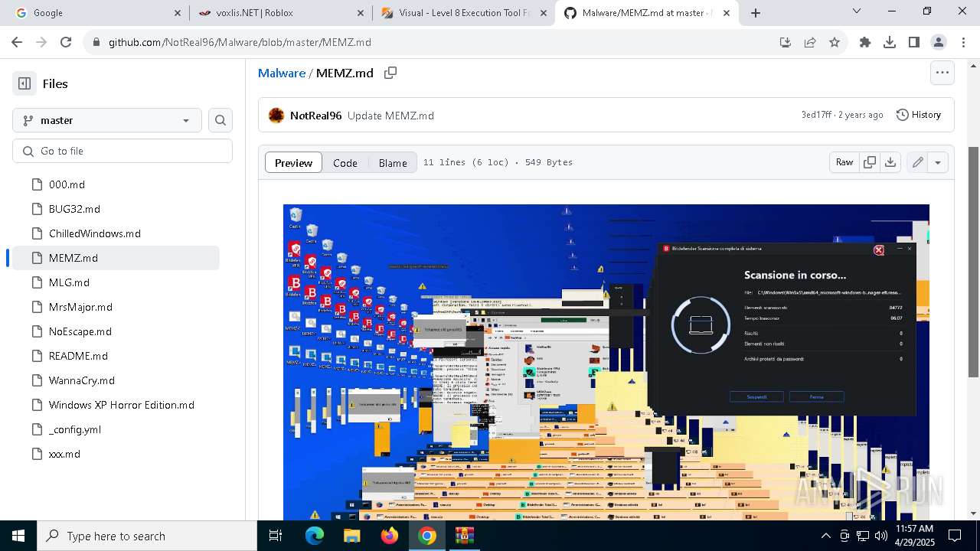The width and height of the screenshot is (980, 551).
Task: Open a new browser tab
Action: [x=756, y=13]
